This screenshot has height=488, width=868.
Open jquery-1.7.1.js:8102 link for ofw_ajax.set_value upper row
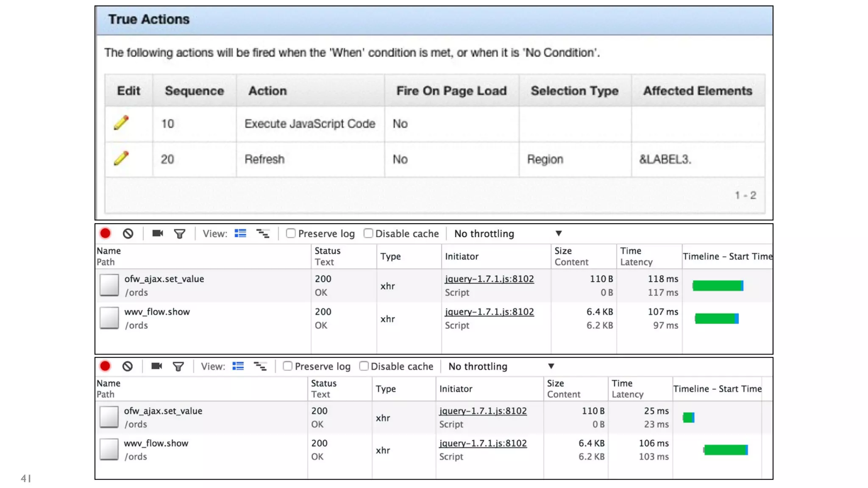tap(489, 279)
